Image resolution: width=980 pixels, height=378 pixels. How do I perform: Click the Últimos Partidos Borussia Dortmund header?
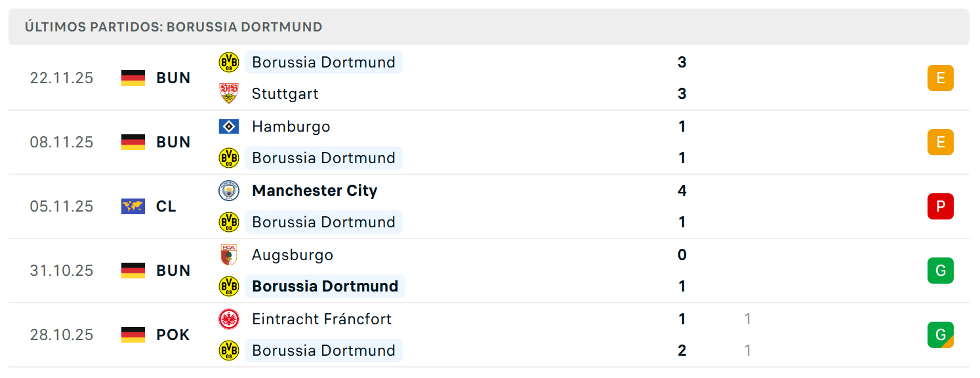click(x=174, y=27)
